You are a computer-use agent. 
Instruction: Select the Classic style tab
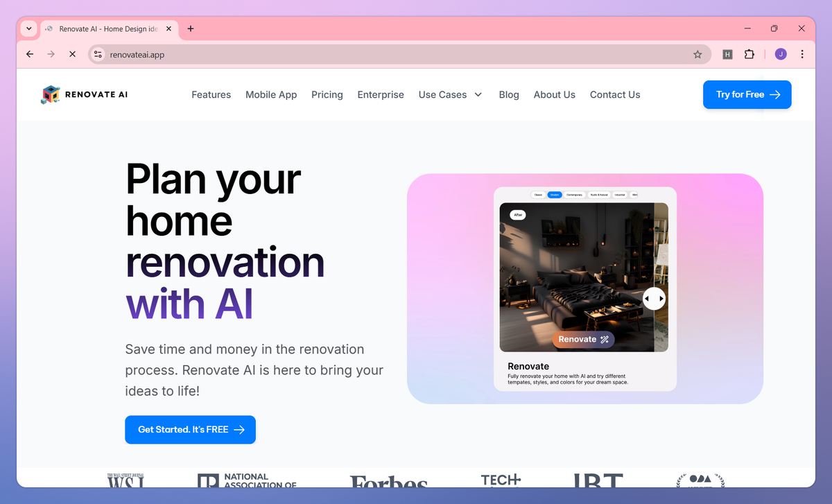pos(538,195)
